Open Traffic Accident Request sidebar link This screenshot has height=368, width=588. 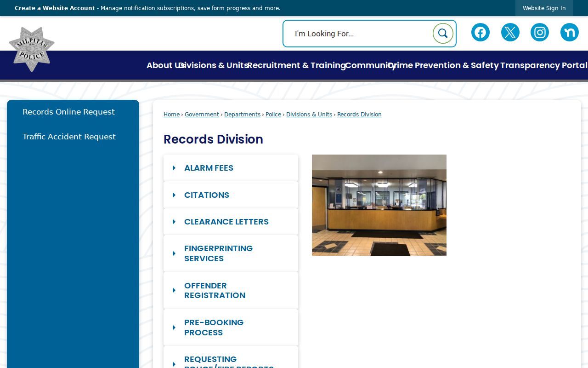pyautogui.click(x=69, y=137)
